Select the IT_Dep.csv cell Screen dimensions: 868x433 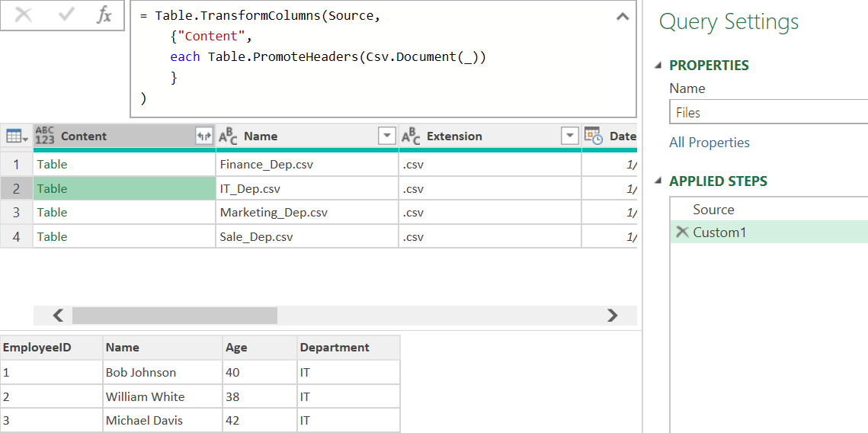pos(307,189)
